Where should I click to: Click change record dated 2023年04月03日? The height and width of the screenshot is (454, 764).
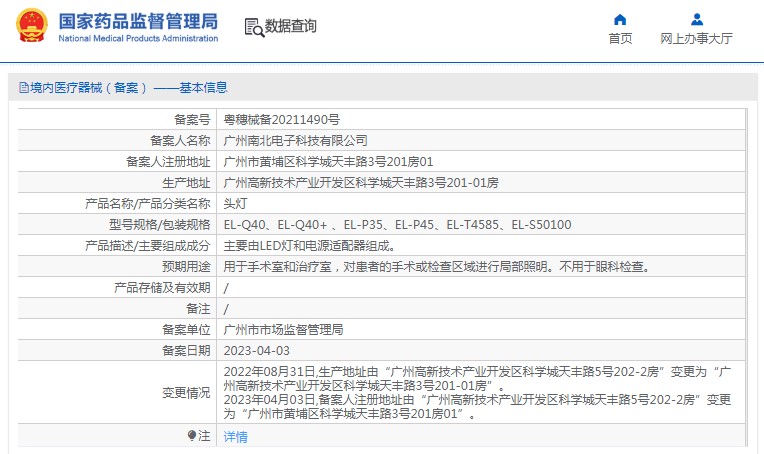tap(477, 407)
